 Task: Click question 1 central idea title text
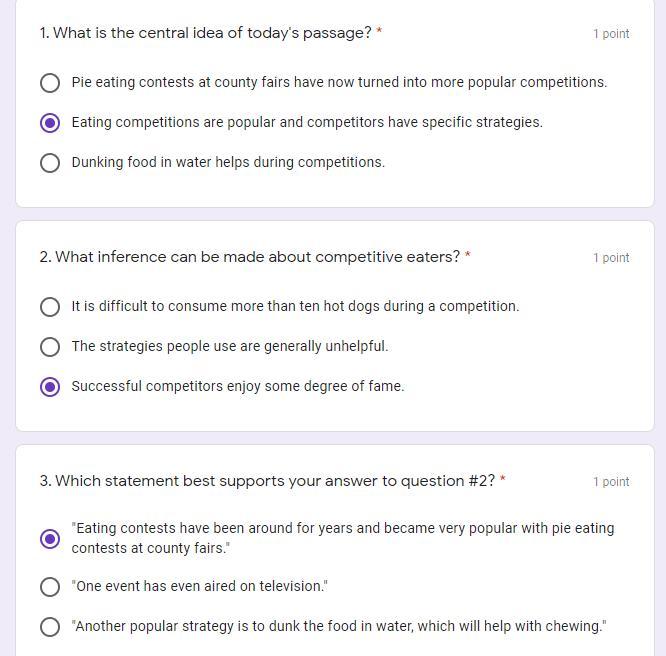[x=205, y=33]
